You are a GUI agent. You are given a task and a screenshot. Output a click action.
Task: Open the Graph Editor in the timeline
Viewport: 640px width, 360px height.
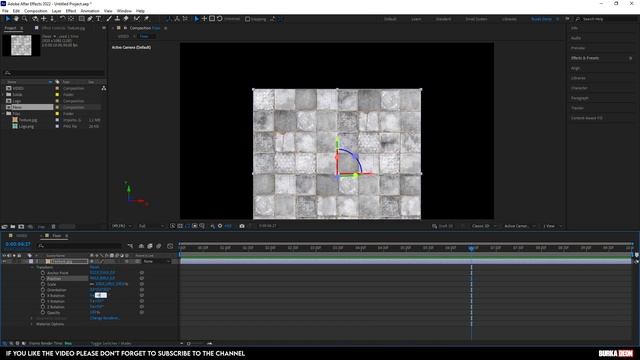tap(170, 246)
